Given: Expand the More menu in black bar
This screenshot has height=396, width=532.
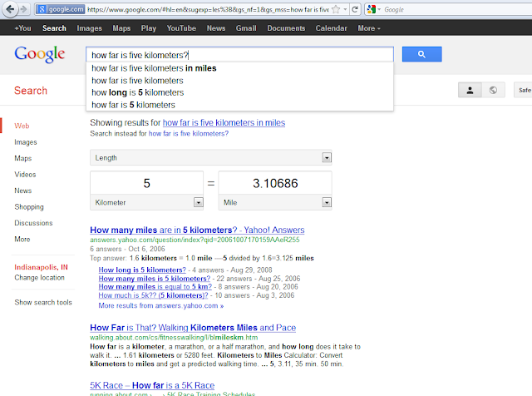Looking at the screenshot, I should [x=369, y=28].
